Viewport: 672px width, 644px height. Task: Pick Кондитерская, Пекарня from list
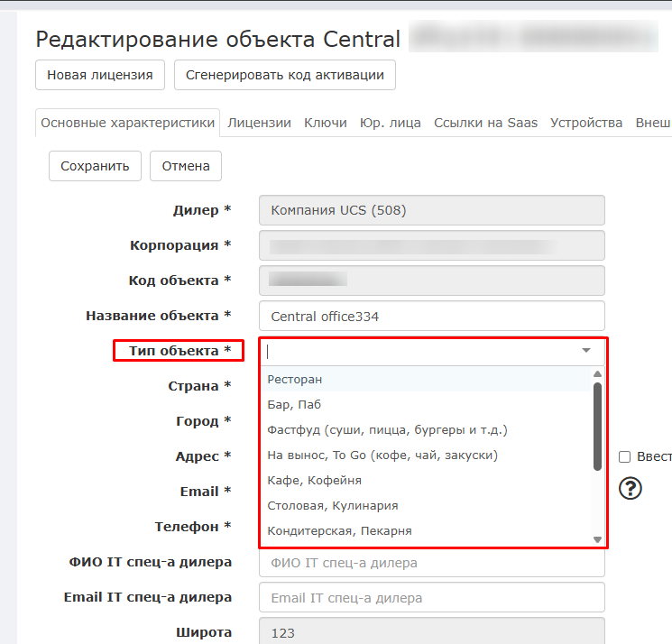pos(339,531)
